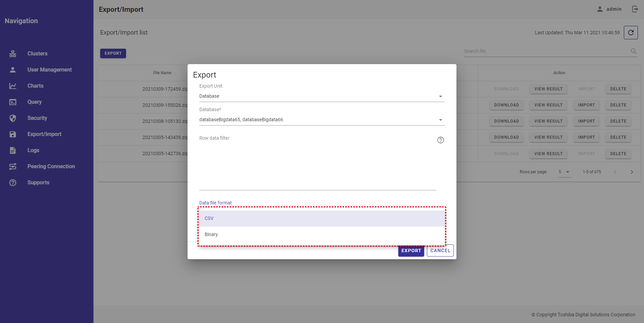Viewport: 644px width, 323px height.
Task: Open the Rows per page dropdown
Action: coord(565,172)
